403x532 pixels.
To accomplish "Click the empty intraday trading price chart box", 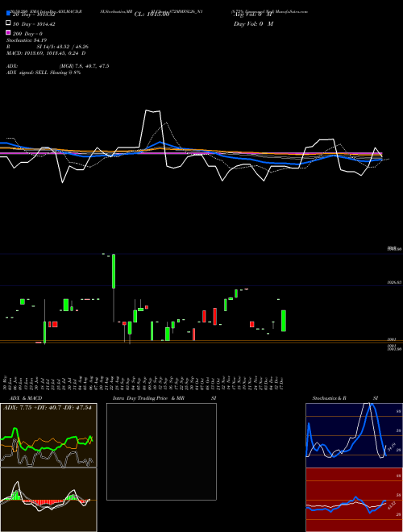I will [161, 451].
